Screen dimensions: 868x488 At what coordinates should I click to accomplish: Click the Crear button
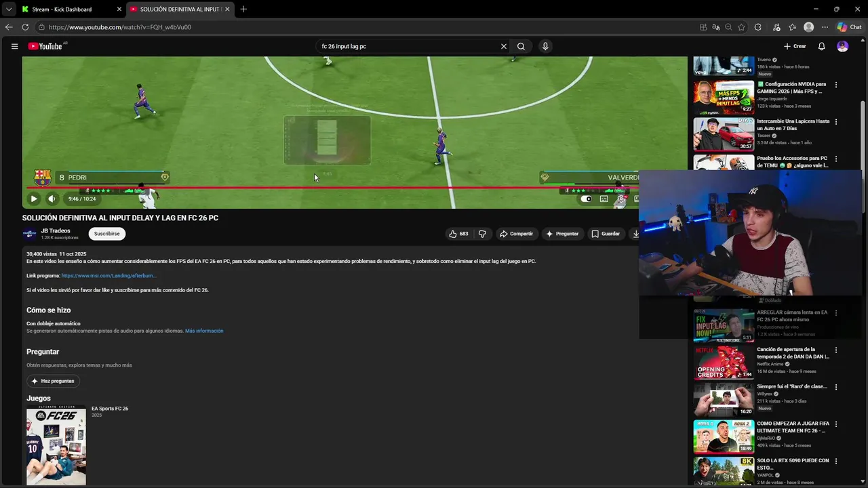795,46
